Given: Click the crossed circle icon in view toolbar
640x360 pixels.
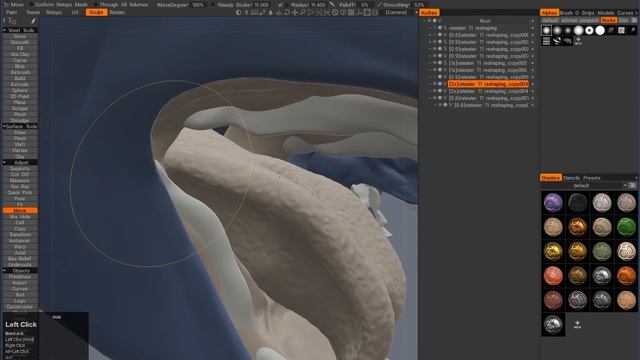Looking at the screenshot, I should (x=335, y=13).
